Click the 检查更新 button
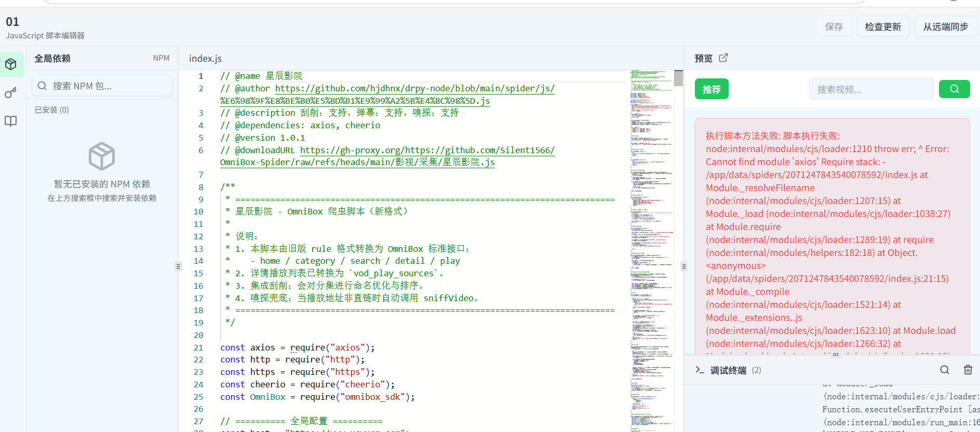The image size is (980, 432). click(x=883, y=26)
